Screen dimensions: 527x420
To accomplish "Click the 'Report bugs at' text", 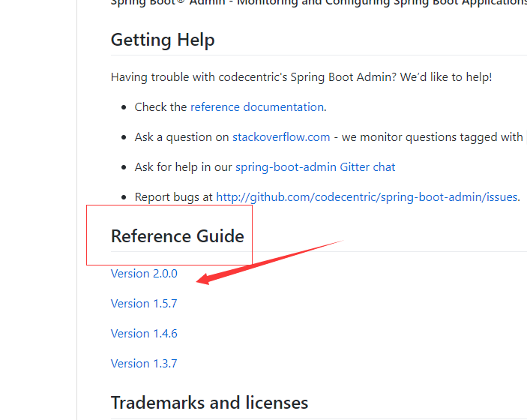I will [174, 197].
